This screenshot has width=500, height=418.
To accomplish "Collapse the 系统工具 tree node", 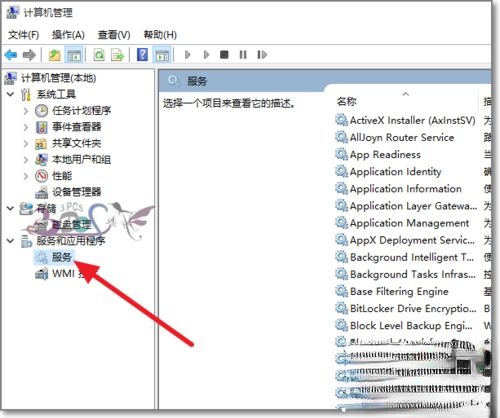I will point(11,94).
